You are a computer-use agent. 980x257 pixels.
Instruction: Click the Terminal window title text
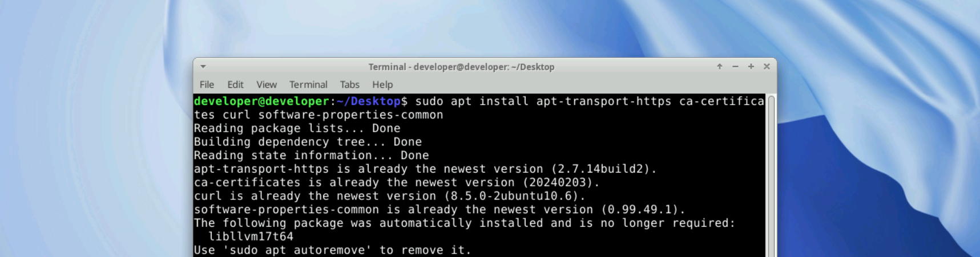(461, 67)
